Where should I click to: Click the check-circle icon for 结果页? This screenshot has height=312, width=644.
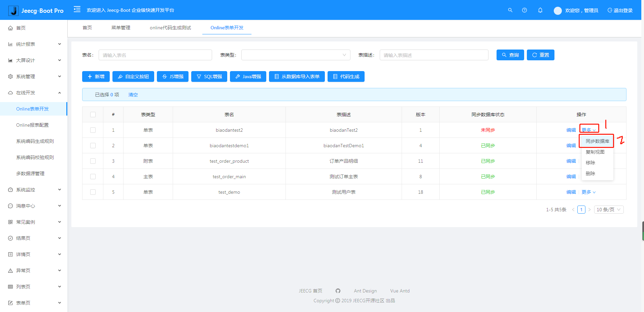click(x=10, y=238)
